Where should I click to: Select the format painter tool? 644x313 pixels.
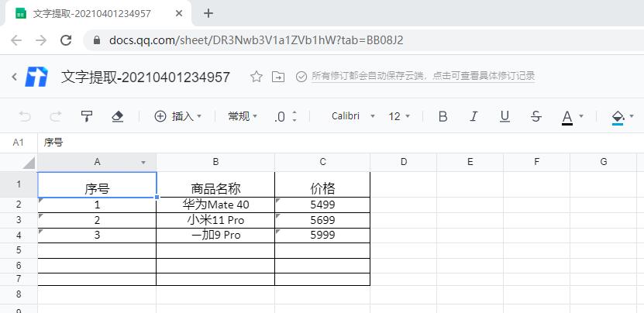click(87, 117)
